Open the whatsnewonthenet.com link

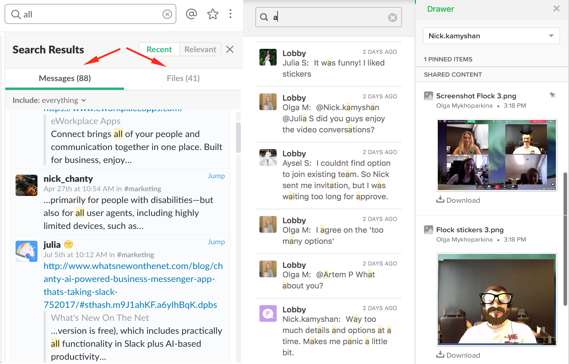(133, 285)
